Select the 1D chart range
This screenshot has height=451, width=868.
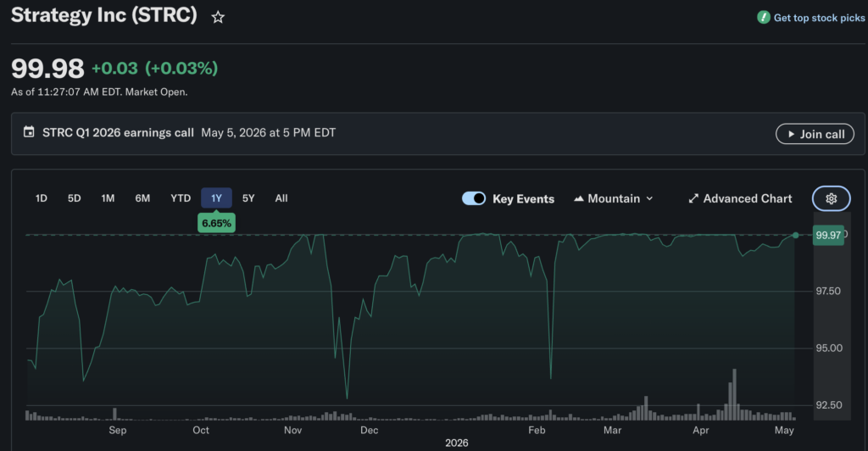[x=42, y=198]
